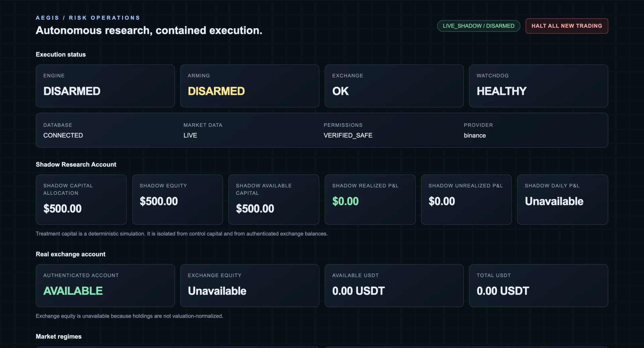
Task: Click the SHADOW REALIZED P&L label
Action: point(365,186)
